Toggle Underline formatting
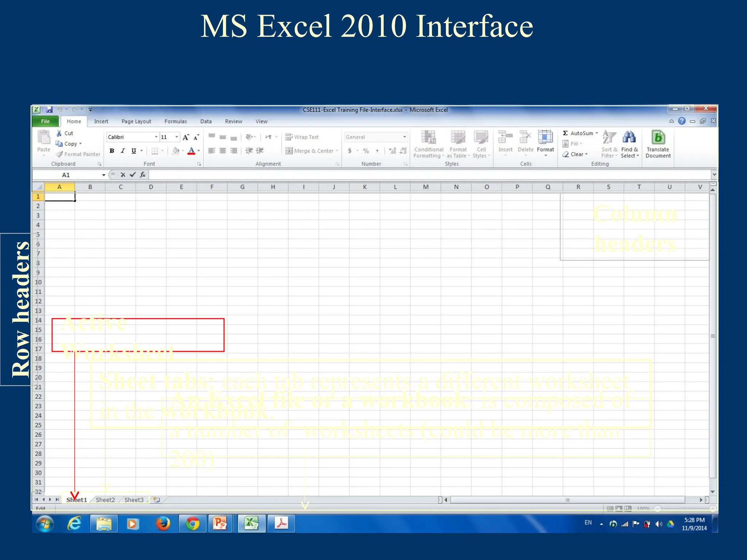This screenshot has height=560, width=747. tap(133, 151)
